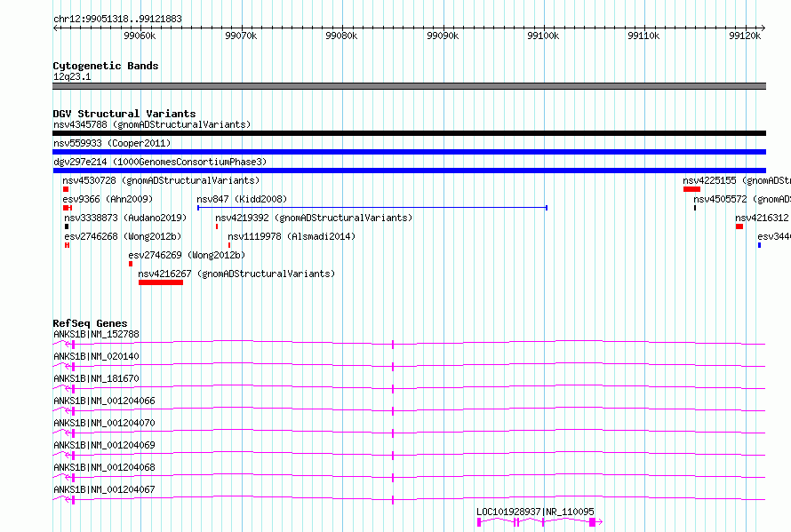Image resolution: width=791 pixels, height=532 pixels.
Task: Click the dgv297e214 1000Genomes blue bar
Action: pyautogui.click(x=409, y=171)
